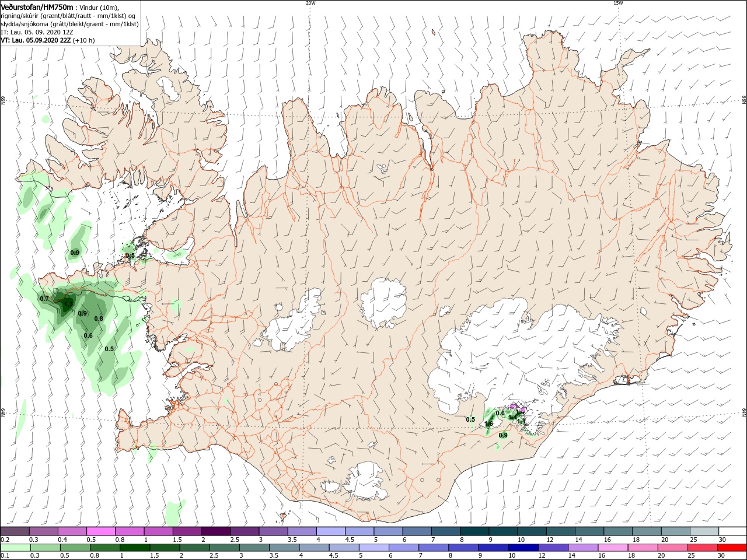Image resolution: width=747 pixels, height=560 pixels.
Task: Select the bright pink 0.5–0.8 snow swatch in upper row
Action: point(100,531)
